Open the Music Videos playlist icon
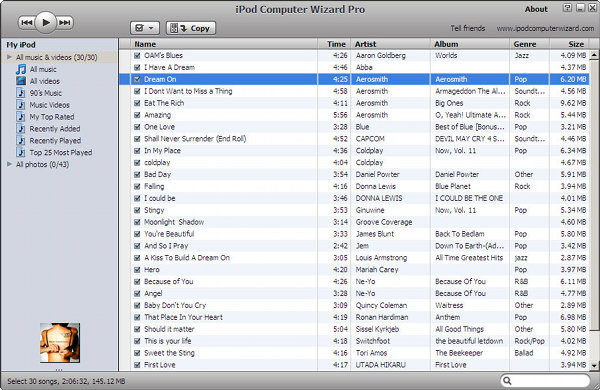The height and width of the screenshot is (390, 600). pyautogui.click(x=21, y=105)
